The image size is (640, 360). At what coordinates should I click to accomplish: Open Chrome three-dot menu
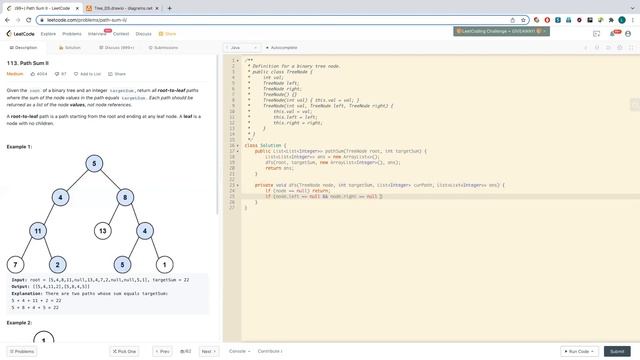633,20
